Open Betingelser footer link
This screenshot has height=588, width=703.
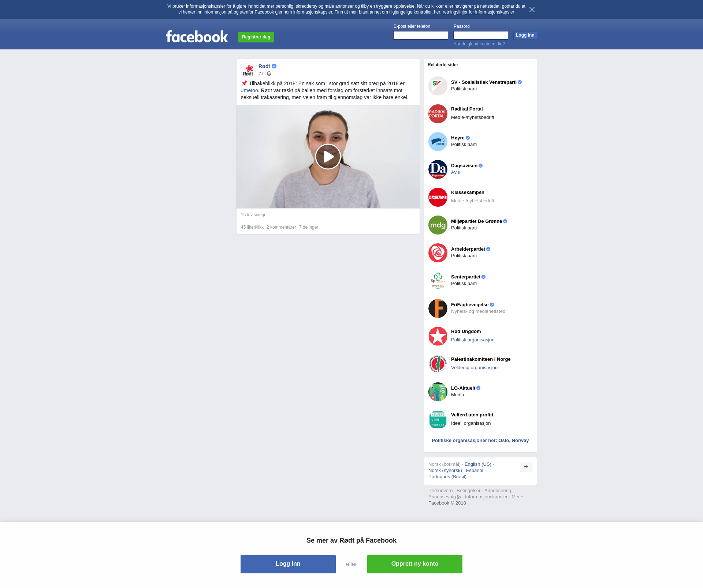[468, 491]
